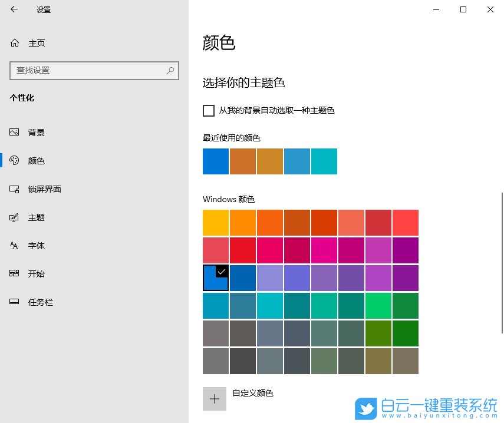Click the plus button for custom color
Screen dimensions: 504x423
[x=215, y=399]
